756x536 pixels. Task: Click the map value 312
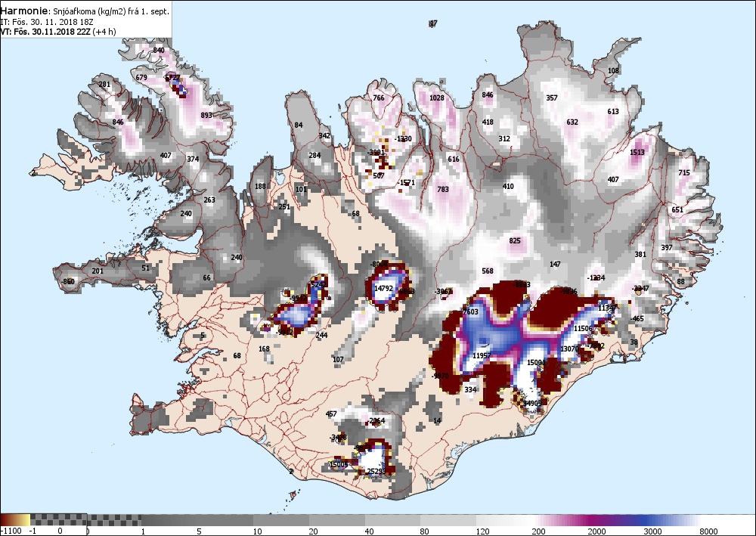point(504,139)
